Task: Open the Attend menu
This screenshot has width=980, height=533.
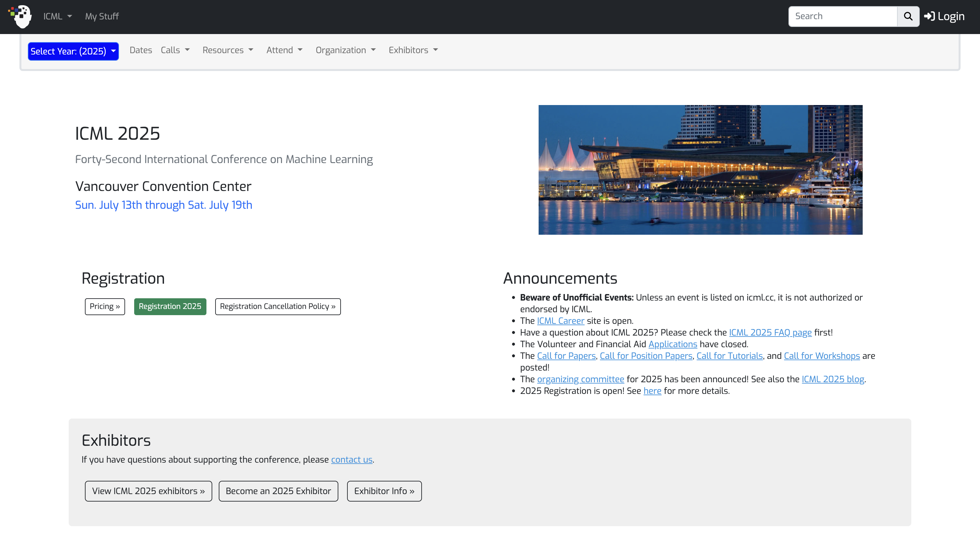Action: pyautogui.click(x=284, y=50)
